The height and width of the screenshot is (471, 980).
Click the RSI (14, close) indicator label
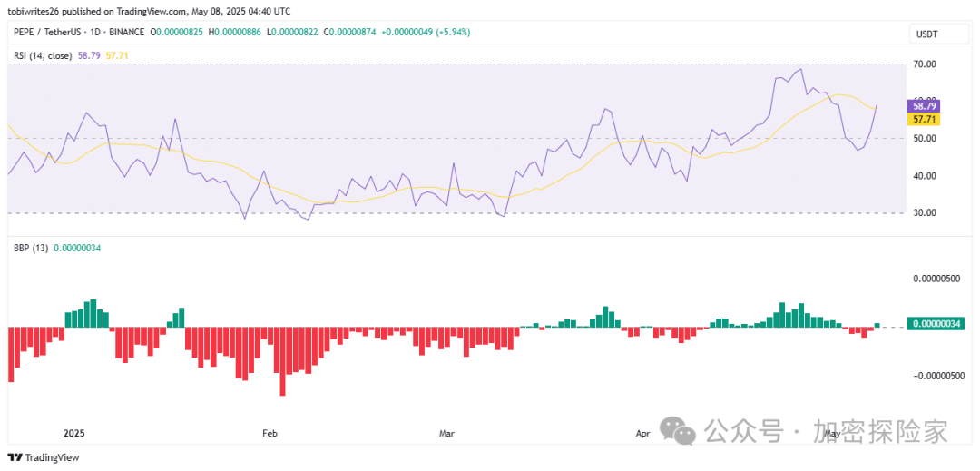(43, 55)
